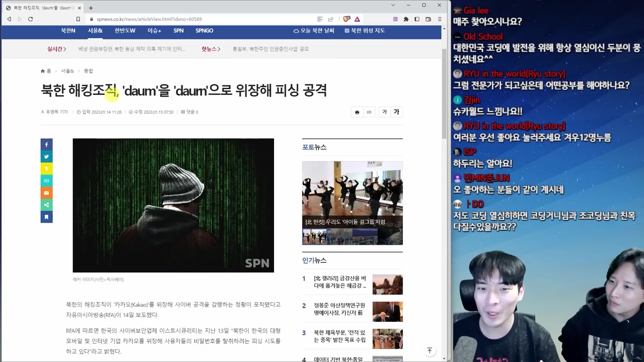Click the 홈 breadcrumb icon
Screen dimensions: 644x362
click(46, 71)
